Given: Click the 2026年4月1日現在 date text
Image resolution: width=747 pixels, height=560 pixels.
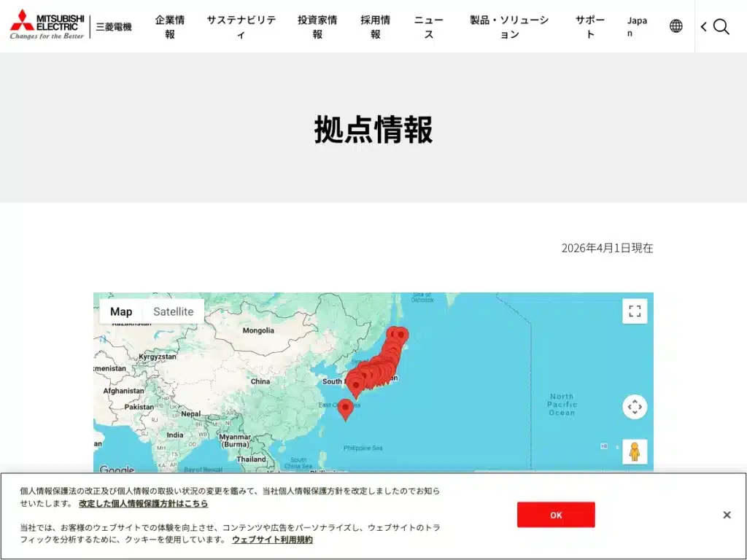Looking at the screenshot, I should pos(607,248).
